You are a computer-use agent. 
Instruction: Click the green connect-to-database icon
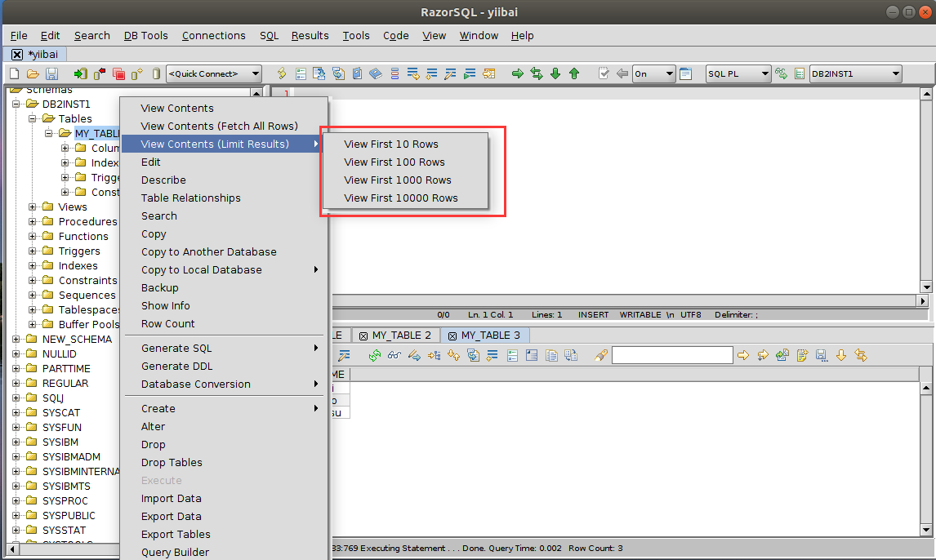pos(81,73)
